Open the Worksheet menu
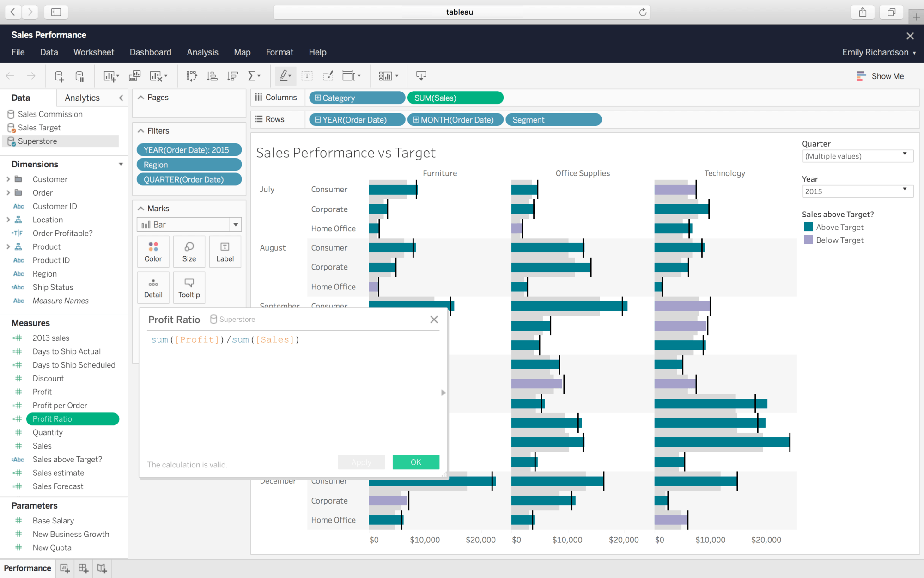 click(x=92, y=53)
